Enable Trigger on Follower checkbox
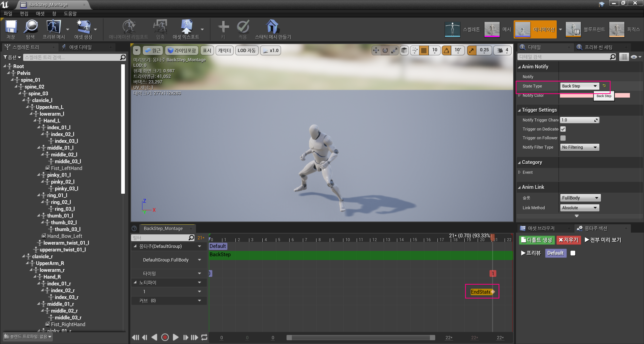Image resolution: width=644 pixels, height=344 pixels. click(x=563, y=138)
